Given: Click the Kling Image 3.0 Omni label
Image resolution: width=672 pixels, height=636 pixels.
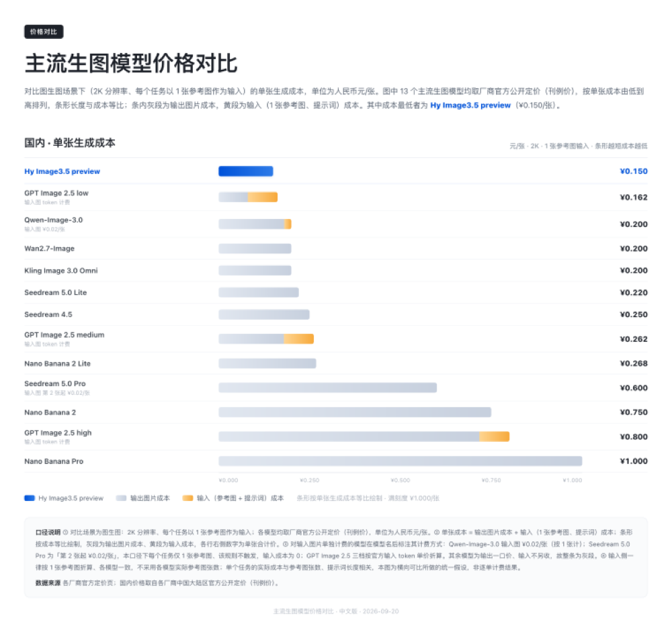Looking at the screenshot, I should point(61,271).
